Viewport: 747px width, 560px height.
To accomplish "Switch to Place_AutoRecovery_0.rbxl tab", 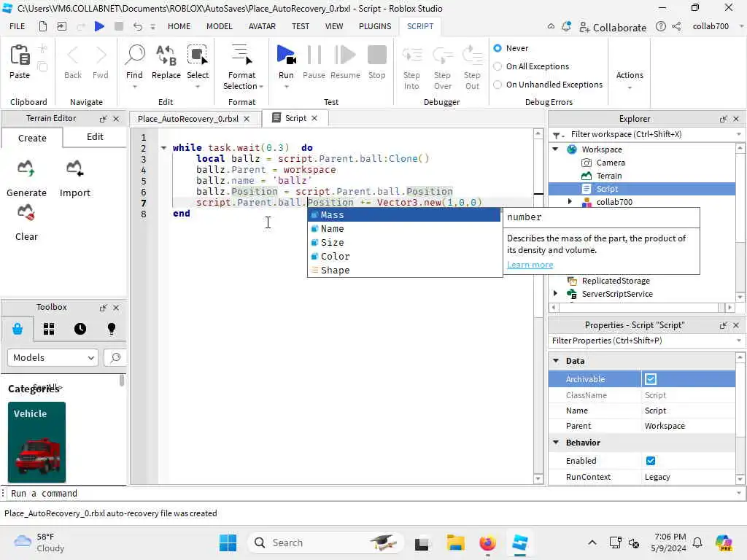I will [188, 119].
